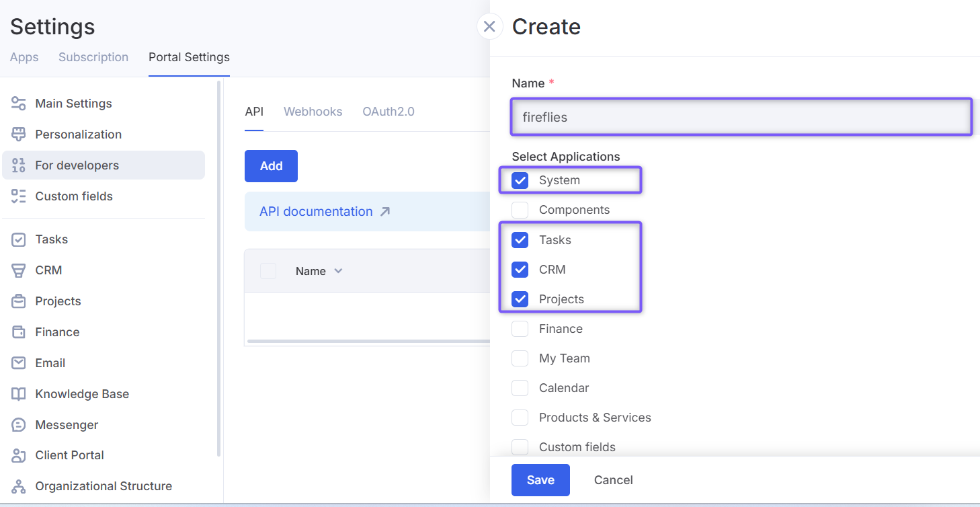The image size is (980, 507).
Task: Click the Messenger chat bubble icon
Action: point(19,425)
